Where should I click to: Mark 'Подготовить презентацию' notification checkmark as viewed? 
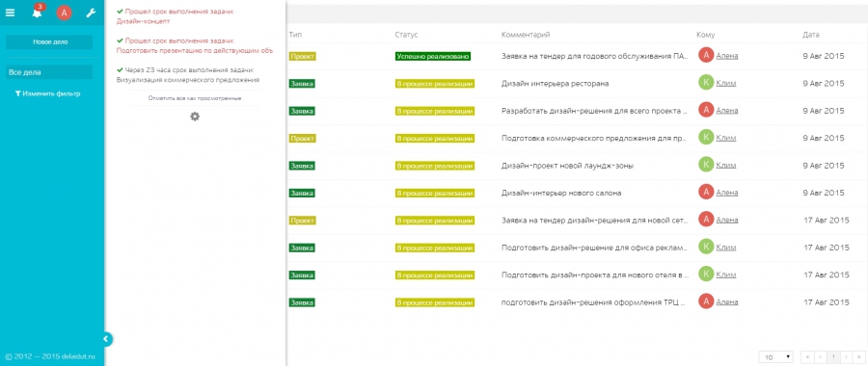pyautogui.click(x=120, y=40)
